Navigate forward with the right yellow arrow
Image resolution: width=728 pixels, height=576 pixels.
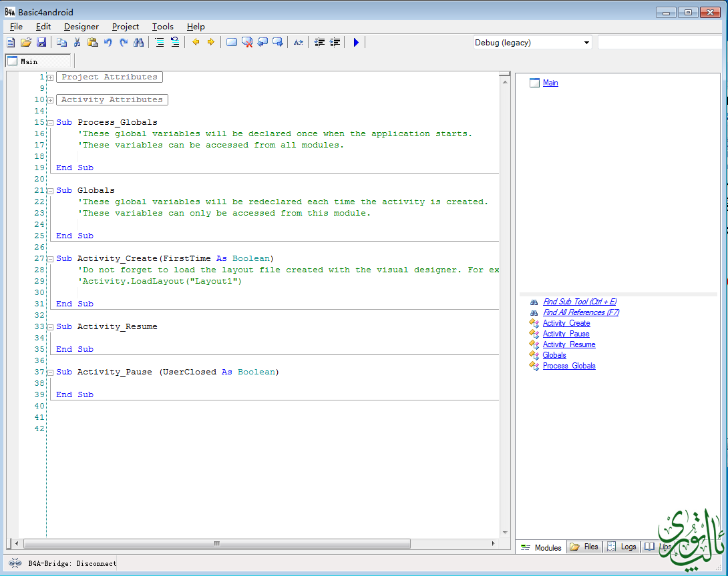[211, 42]
